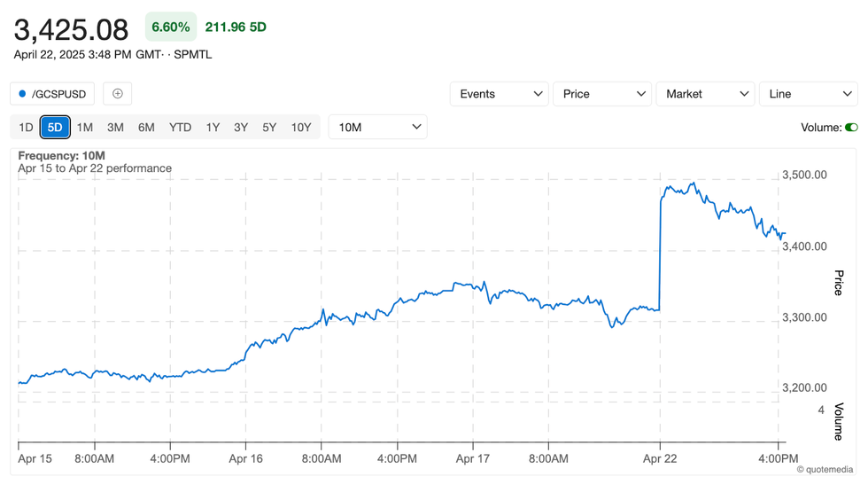Switch to the 1M range
Viewport: 868px width, 500px height.
pyautogui.click(x=85, y=128)
